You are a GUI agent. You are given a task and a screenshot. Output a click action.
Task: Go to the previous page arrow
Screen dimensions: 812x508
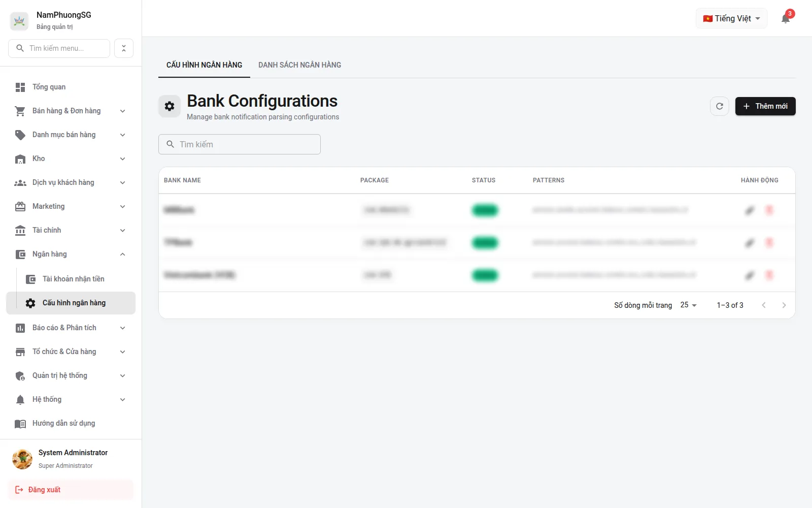(764, 305)
